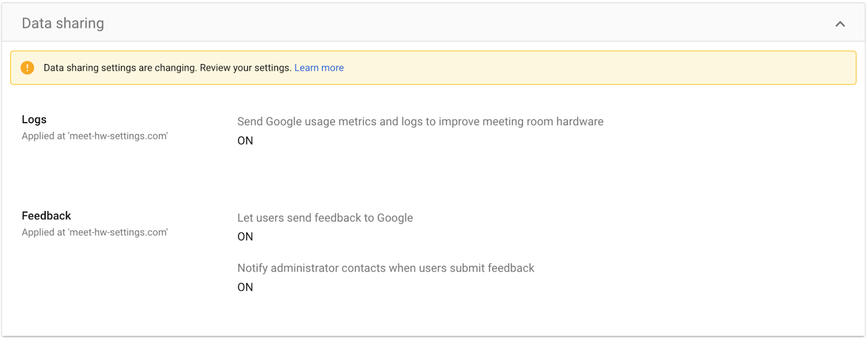The image size is (868, 339).
Task: Open the Learn more link
Action: (319, 68)
